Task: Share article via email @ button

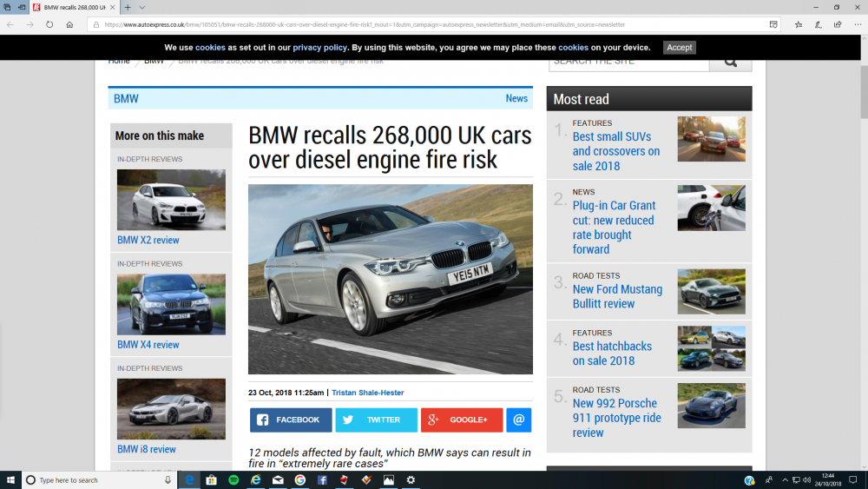Action: tap(519, 420)
